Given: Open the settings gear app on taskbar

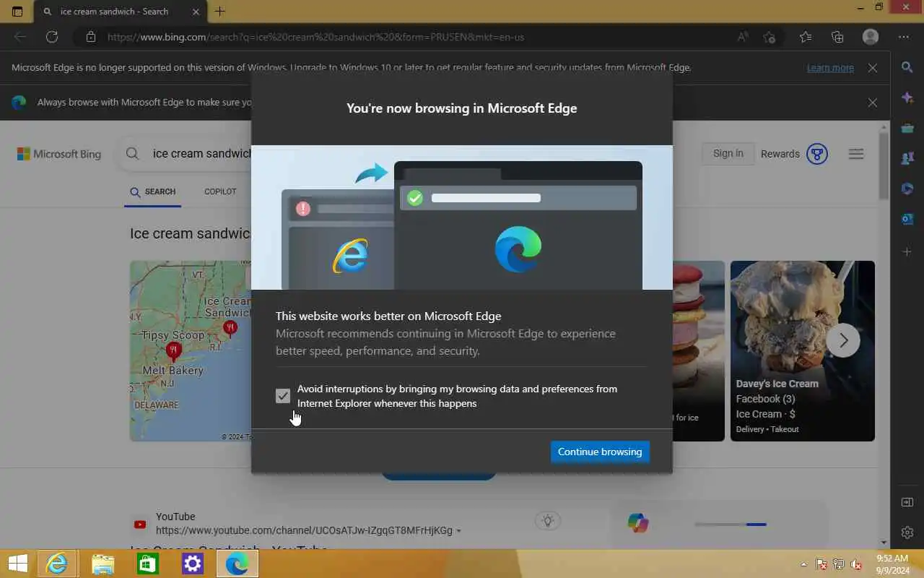Looking at the screenshot, I should point(193,564).
